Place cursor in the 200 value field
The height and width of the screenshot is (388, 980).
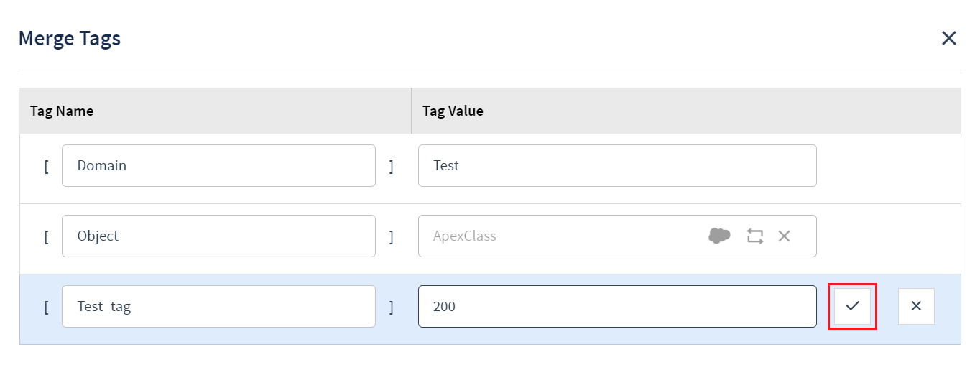click(x=617, y=306)
